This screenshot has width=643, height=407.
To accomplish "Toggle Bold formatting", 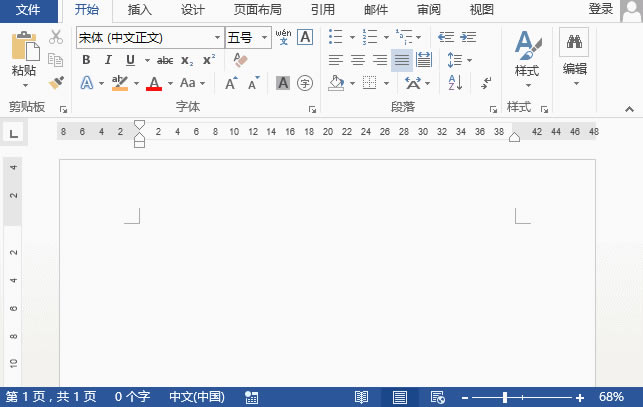I will click(86, 60).
